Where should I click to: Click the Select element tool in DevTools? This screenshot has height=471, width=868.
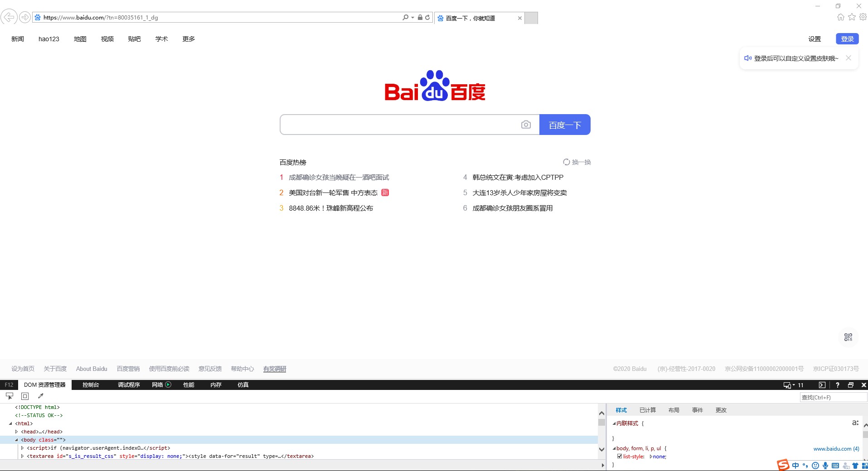coord(10,396)
